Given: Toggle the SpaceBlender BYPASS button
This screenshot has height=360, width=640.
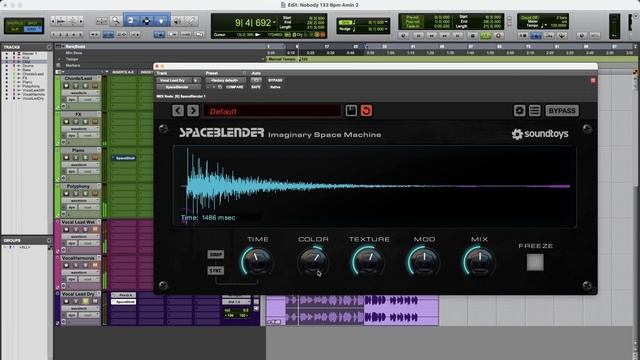Looking at the screenshot, I should (562, 111).
